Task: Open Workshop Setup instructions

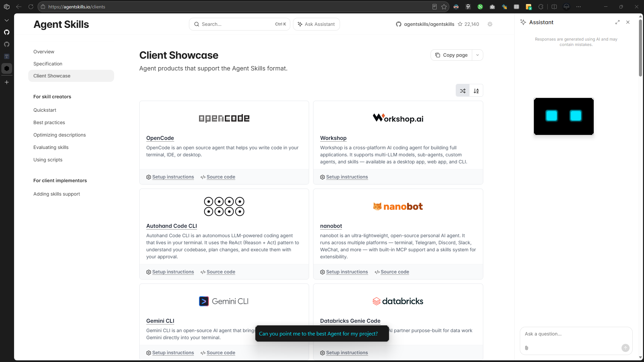Action: click(347, 177)
